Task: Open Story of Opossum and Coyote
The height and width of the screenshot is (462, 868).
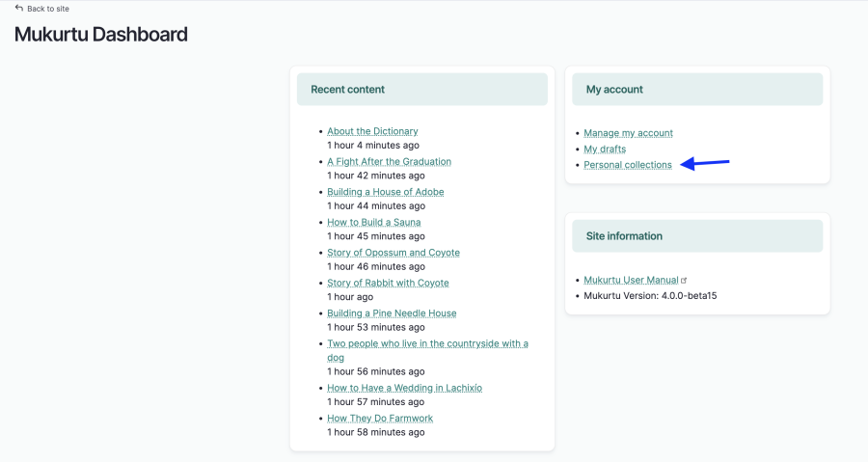Action: click(393, 253)
